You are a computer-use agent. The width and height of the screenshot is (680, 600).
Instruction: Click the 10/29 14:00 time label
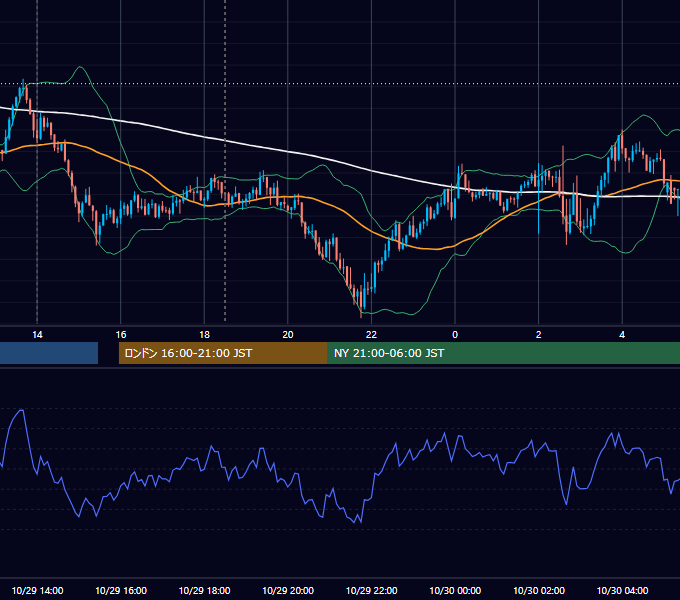tap(37, 590)
